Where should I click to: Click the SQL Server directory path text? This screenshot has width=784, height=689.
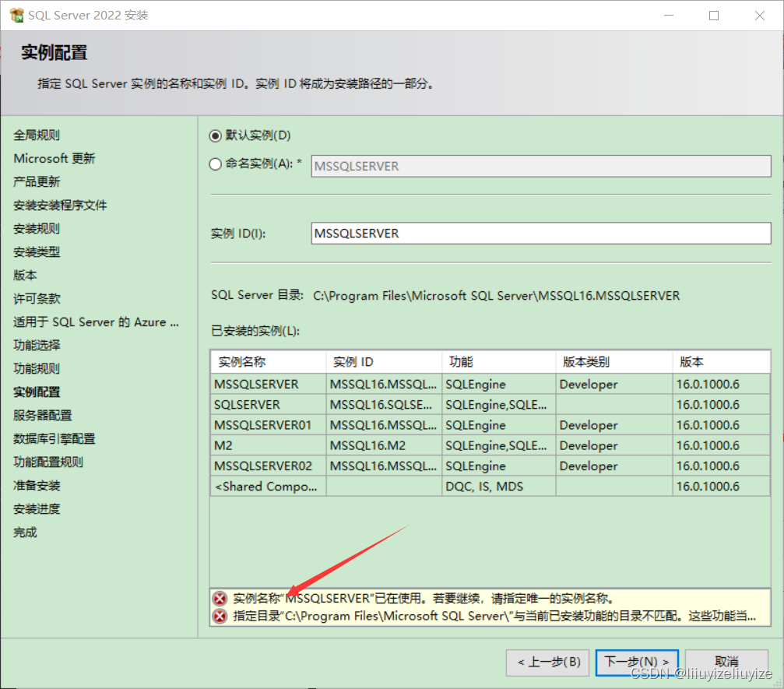point(496,296)
